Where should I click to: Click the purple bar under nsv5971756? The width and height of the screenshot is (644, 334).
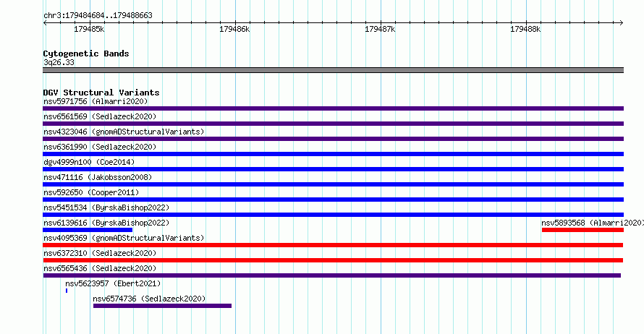point(333,108)
